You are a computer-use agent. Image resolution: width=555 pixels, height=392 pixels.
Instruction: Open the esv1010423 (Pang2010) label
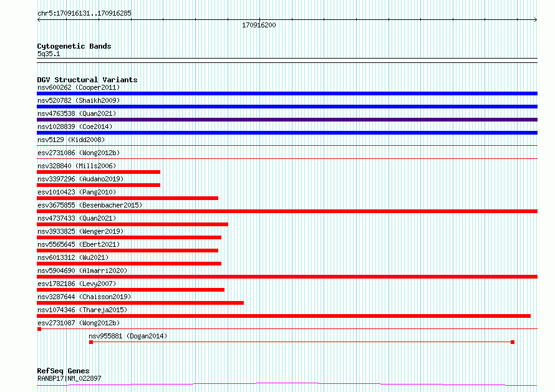click(77, 192)
